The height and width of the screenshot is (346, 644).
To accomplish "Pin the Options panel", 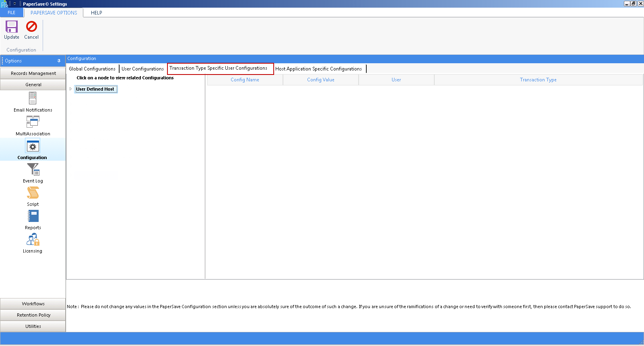I will coord(59,61).
